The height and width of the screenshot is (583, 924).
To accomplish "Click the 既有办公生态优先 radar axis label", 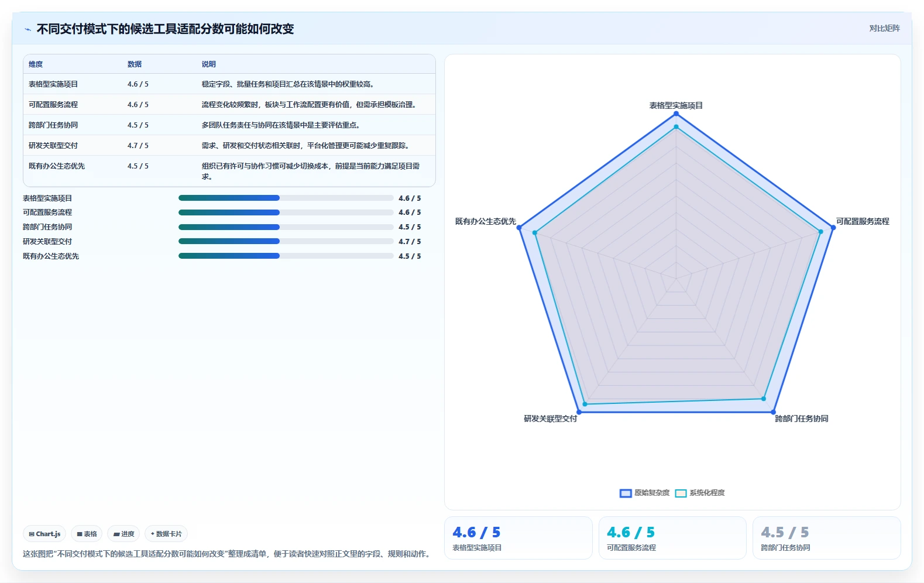I will [x=486, y=221].
